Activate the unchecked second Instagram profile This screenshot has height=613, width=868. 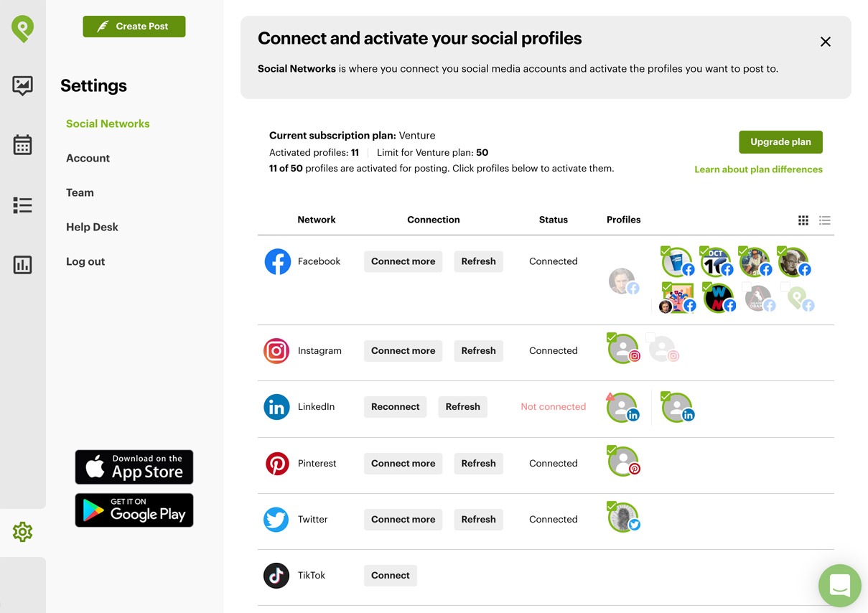pos(662,349)
